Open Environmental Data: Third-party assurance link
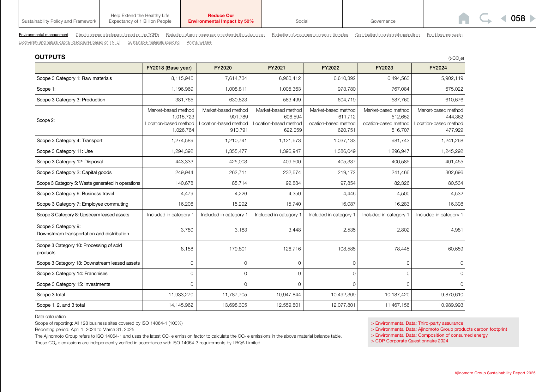554x392 pixels. 417,323
